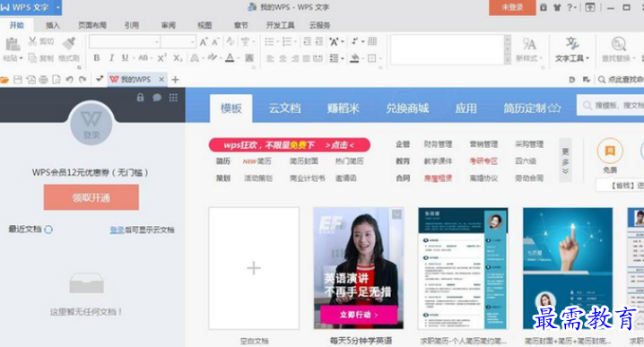Click the numbered list icon
The image size is (644, 347).
(287, 41)
